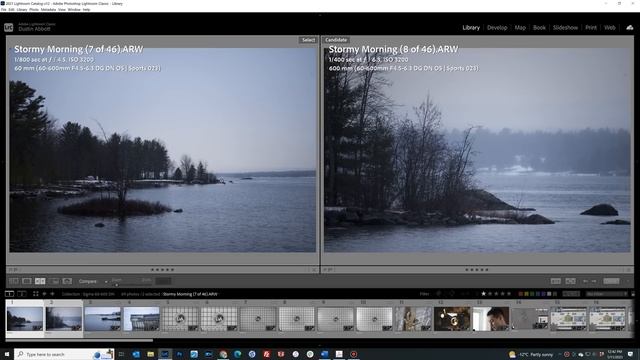Open the People view icon in toolbar
Viewport: 640px width, 360px height.
(x=67, y=281)
